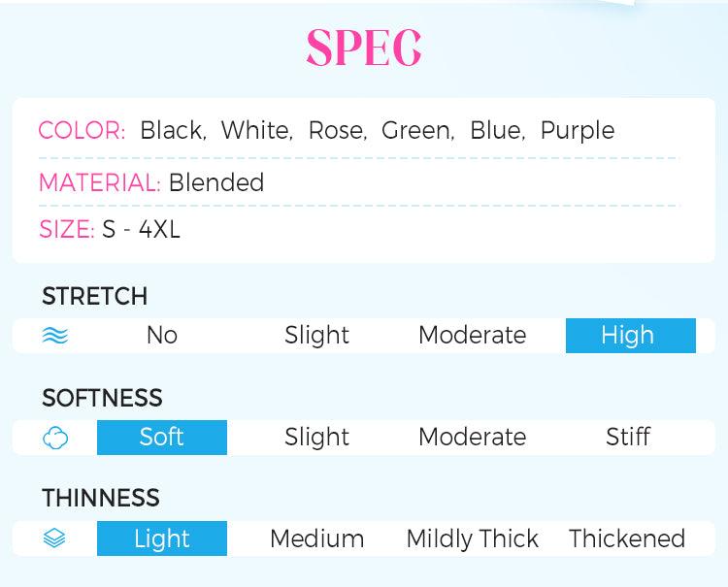Select Stiff softness option

pos(627,438)
